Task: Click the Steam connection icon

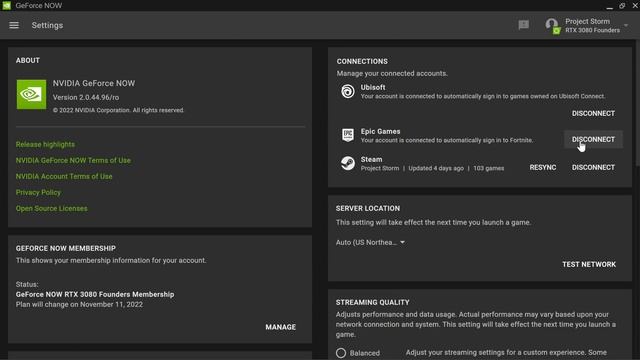Action: click(348, 163)
